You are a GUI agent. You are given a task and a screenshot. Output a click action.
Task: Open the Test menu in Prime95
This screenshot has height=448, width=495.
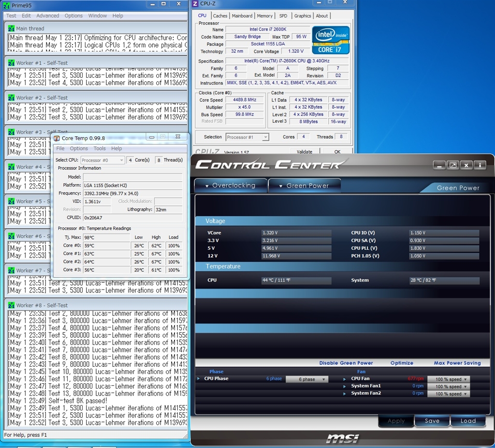pos(11,15)
